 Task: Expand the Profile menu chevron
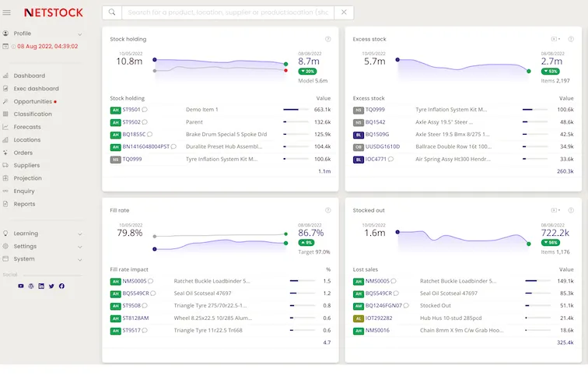[x=80, y=33]
